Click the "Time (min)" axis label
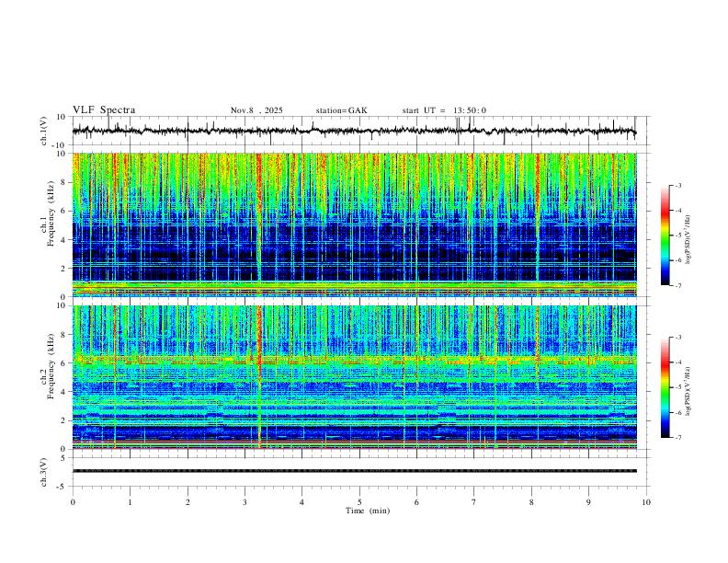The width and height of the screenshot is (728, 563). 368,511
